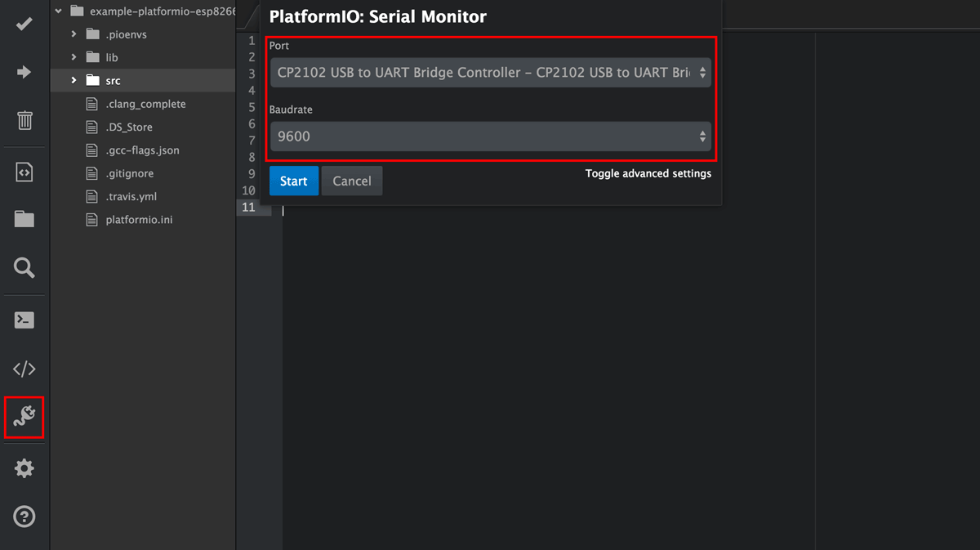
Task: Click the Cancel button
Action: pos(352,181)
